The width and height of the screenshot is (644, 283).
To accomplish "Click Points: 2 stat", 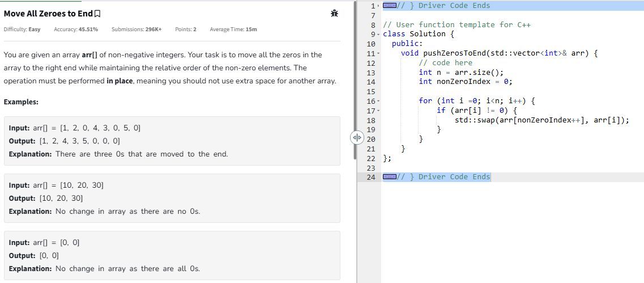I will [x=186, y=29].
